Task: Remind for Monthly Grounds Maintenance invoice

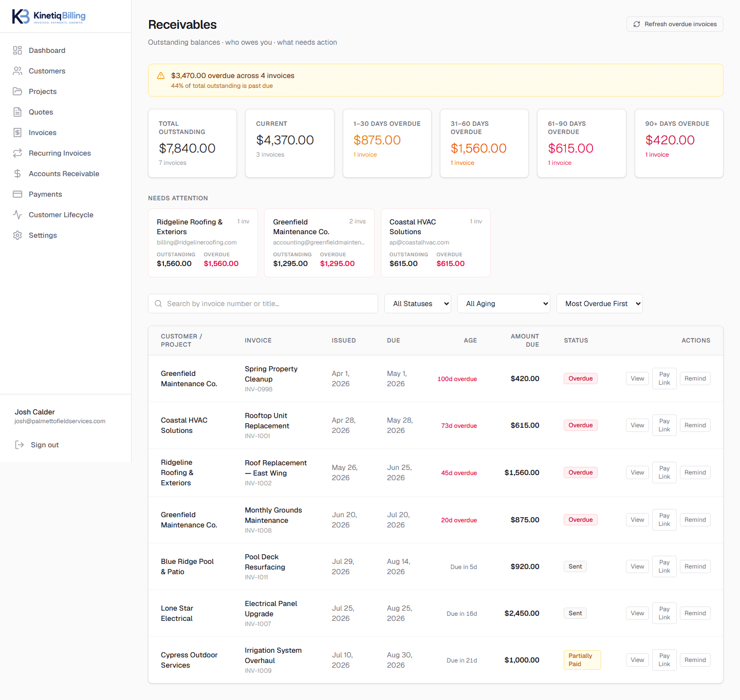Action: pos(695,520)
